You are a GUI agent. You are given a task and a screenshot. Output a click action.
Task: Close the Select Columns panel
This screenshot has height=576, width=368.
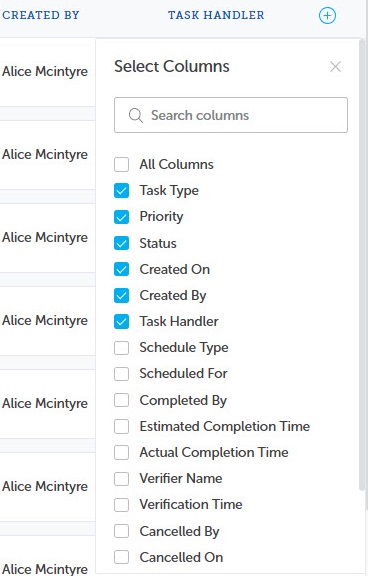point(335,67)
